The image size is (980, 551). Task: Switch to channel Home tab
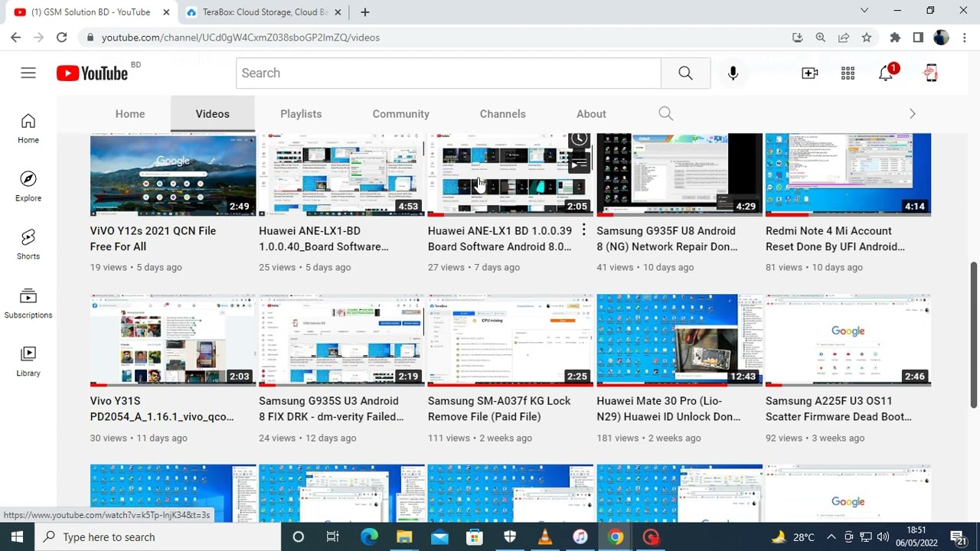[130, 113]
